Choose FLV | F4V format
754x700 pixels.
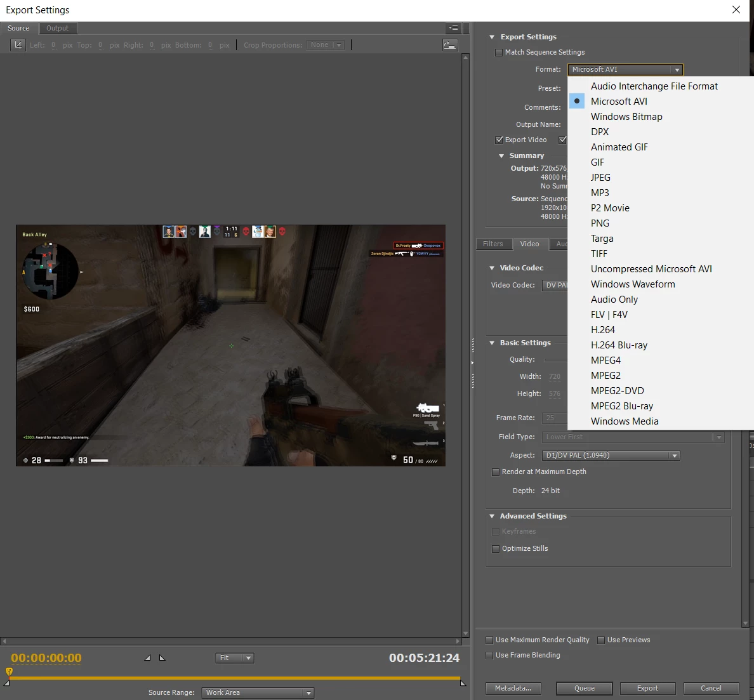click(609, 314)
